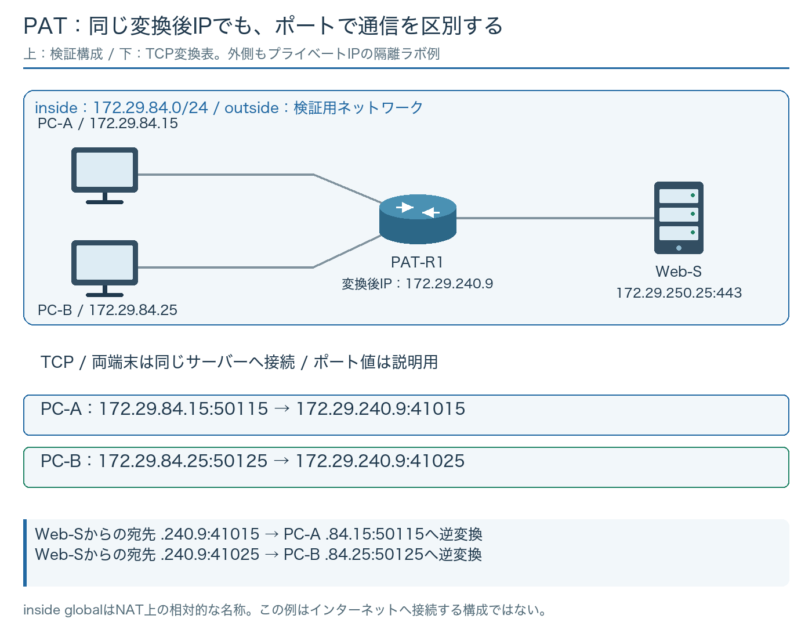Select the Web-S server icon
This screenshot has width=812, height=644.
pyautogui.click(x=679, y=218)
